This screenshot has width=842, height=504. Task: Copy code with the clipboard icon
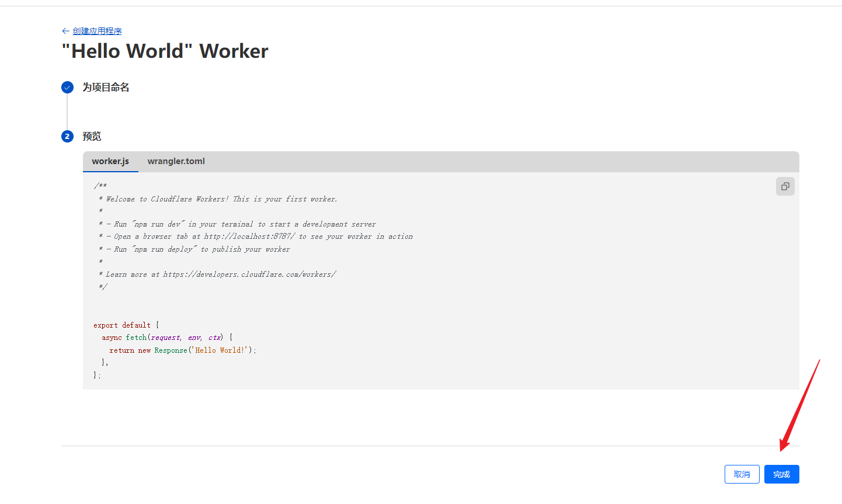[785, 186]
